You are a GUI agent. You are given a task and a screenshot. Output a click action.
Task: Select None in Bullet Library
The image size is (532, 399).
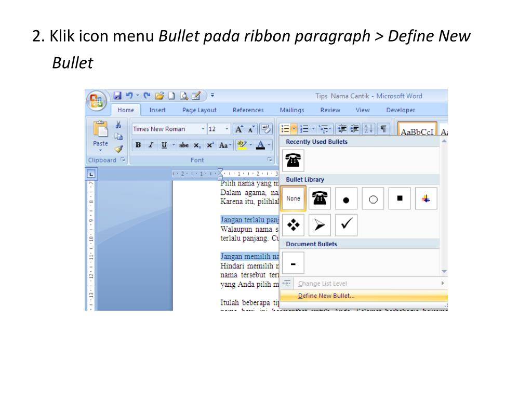point(293,198)
